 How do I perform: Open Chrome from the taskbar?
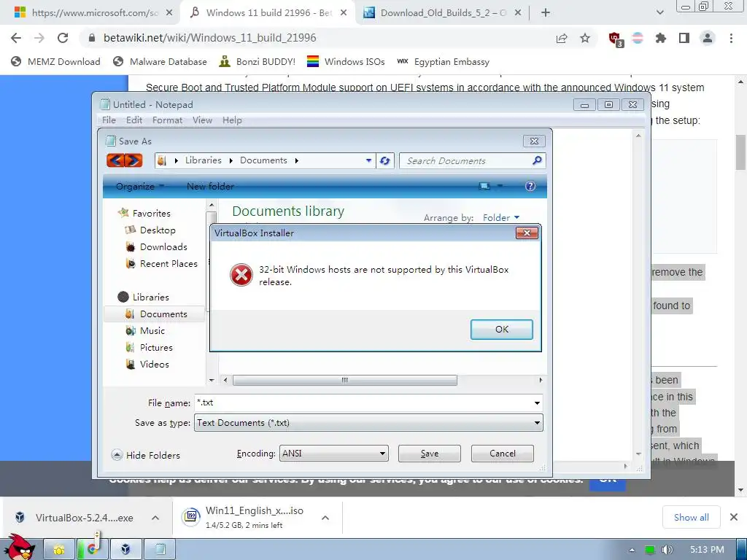(92, 550)
